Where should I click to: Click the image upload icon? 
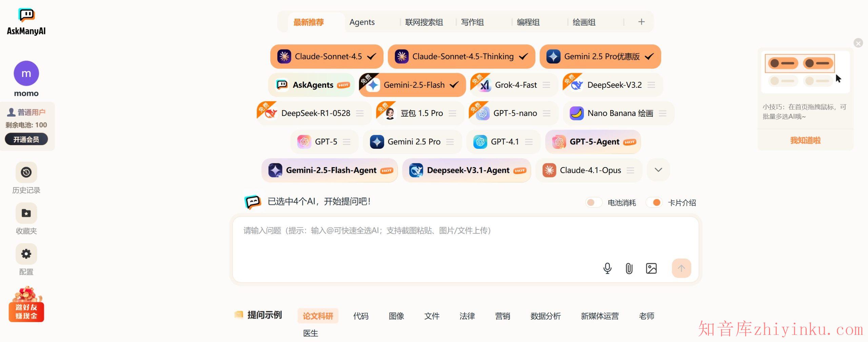651,268
